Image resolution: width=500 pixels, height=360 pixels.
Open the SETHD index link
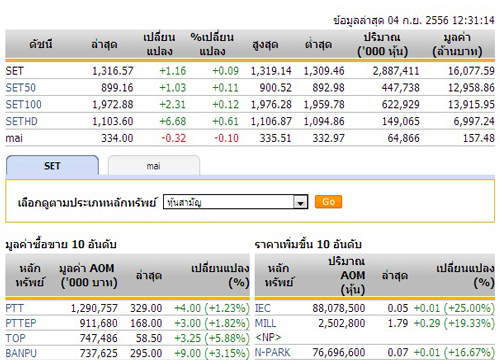(22, 121)
